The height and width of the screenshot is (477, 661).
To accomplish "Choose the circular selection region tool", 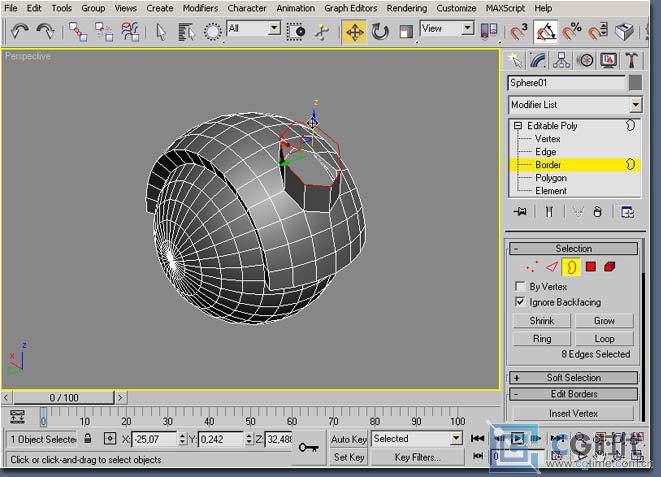I will click(213, 32).
